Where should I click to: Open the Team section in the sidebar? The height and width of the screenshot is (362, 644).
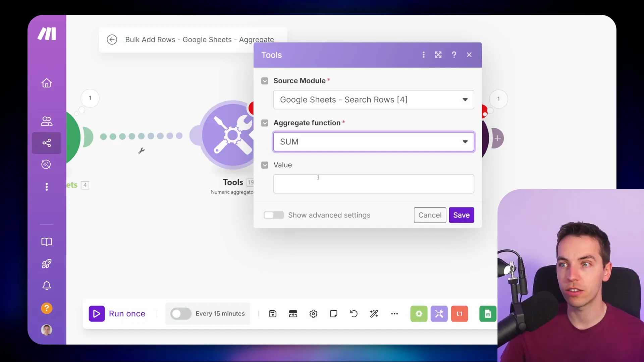(x=47, y=121)
